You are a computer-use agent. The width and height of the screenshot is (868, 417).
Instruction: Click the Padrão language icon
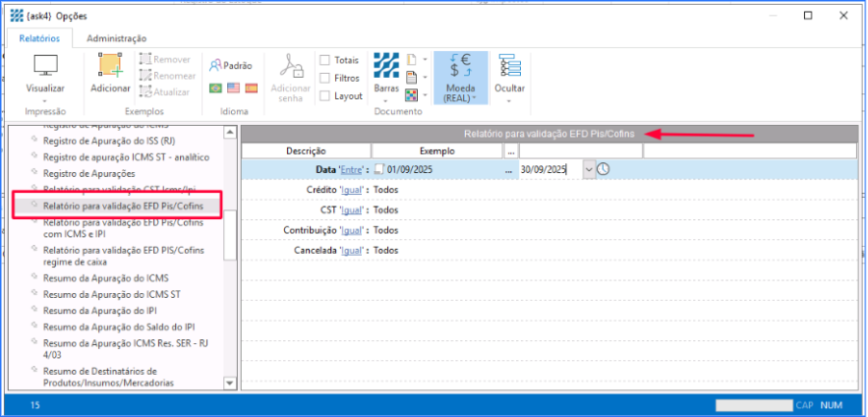tap(232, 65)
